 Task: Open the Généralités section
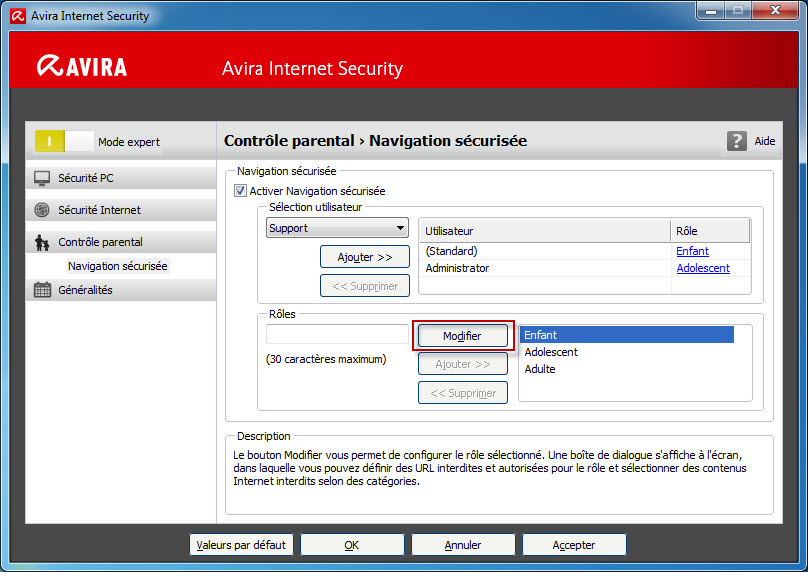(121, 290)
